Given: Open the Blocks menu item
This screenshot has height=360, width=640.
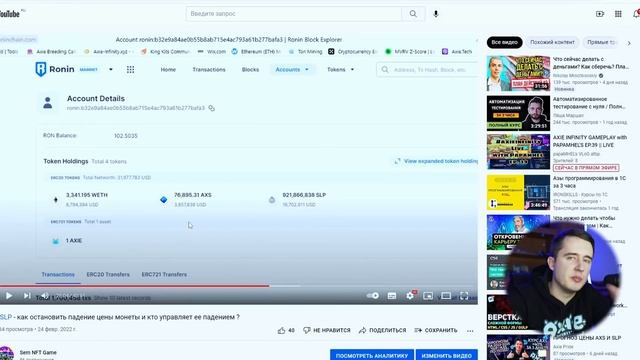Looking at the screenshot, I should 250,69.
